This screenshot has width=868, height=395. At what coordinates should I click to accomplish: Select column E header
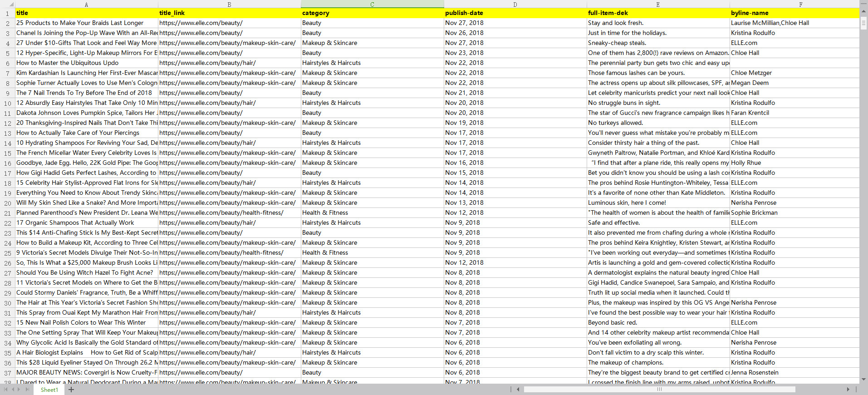658,4
